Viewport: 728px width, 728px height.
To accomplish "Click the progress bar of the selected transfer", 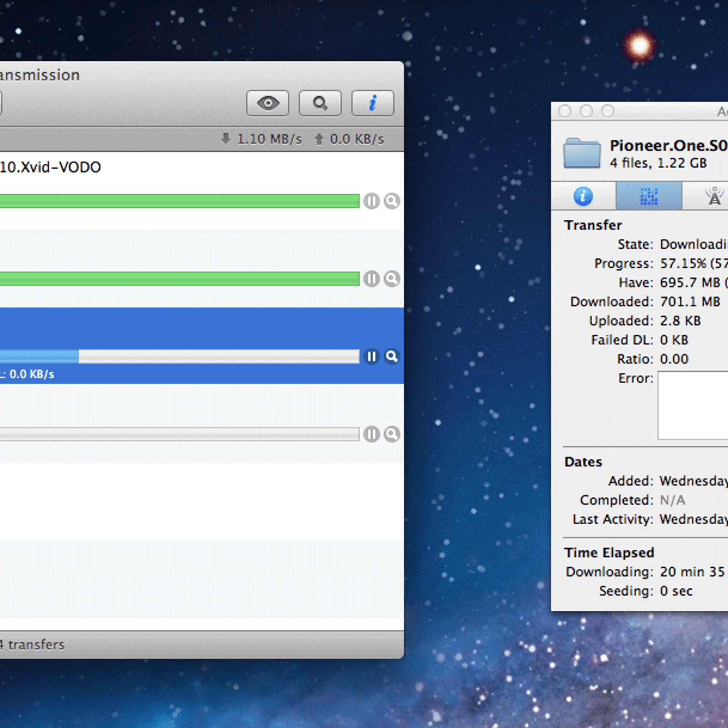I will 180,356.
